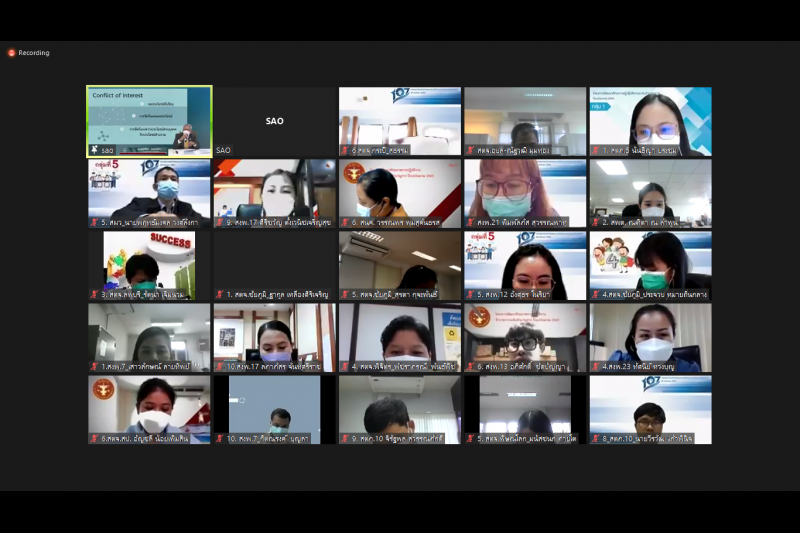Click muted mic icon on SUCCESS background tile

(94, 295)
